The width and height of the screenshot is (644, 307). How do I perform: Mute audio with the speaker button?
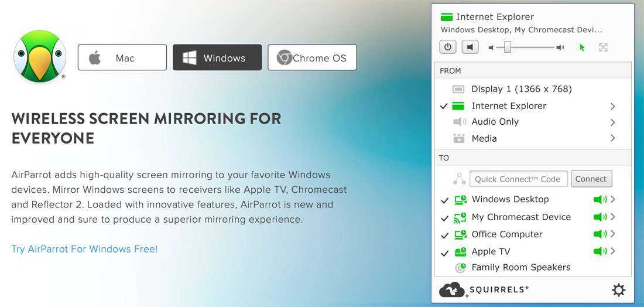470,47
